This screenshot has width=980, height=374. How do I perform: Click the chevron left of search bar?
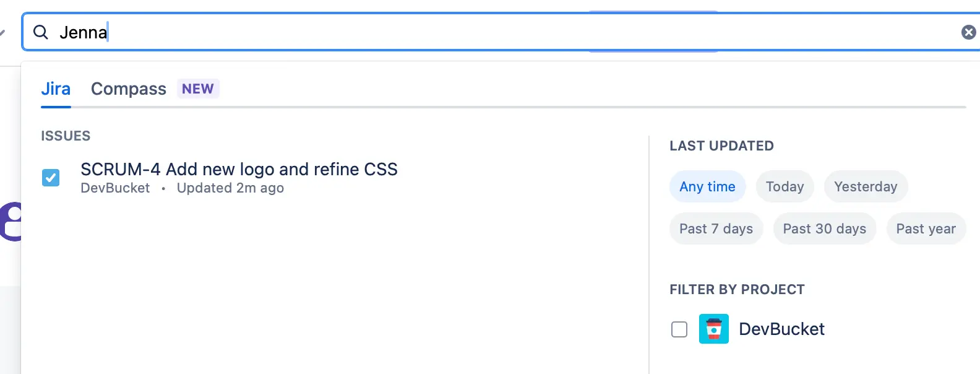coord(2,32)
